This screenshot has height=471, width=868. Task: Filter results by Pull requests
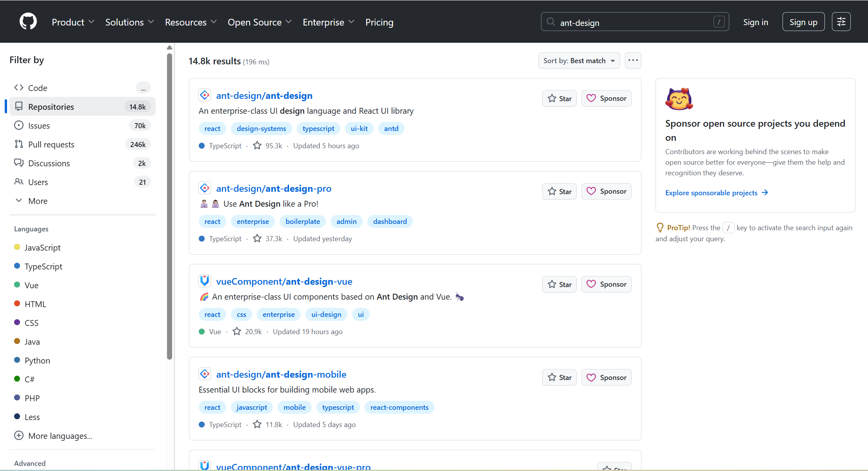pos(82,144)
